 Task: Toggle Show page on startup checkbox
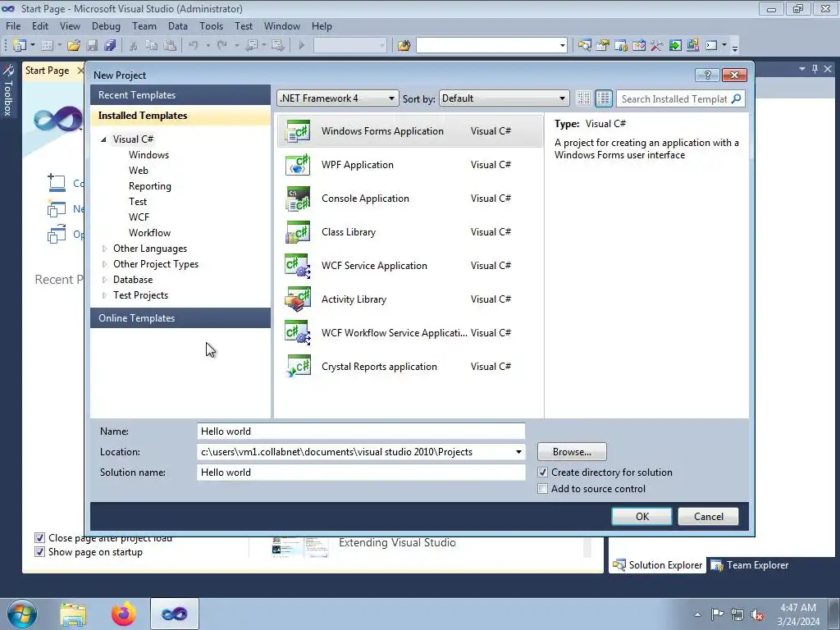(39, 552)
